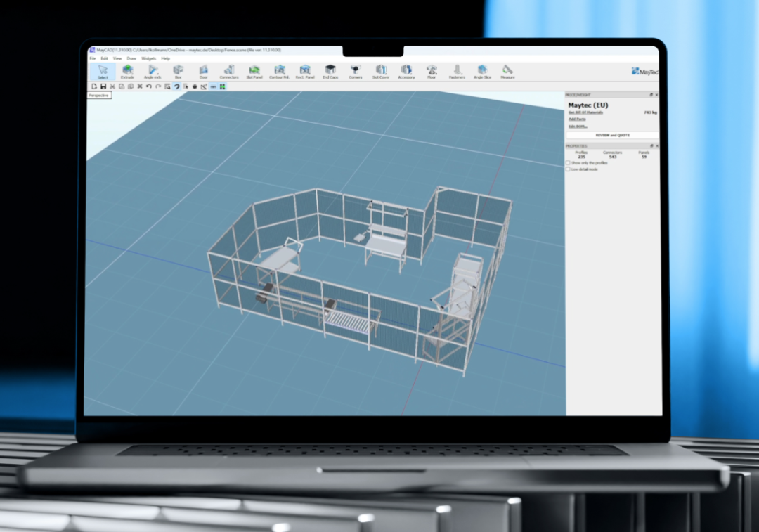The height and width of the screenshot is (532, 759).
Task: Click the save file icon
Action: click(103, 86)
